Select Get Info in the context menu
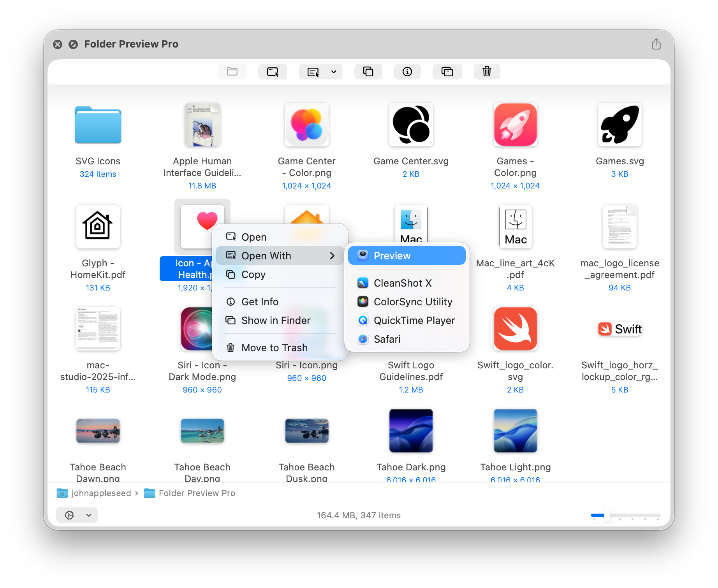The width and height of the screenshot is (718, 588). click(x=260, y=302)
